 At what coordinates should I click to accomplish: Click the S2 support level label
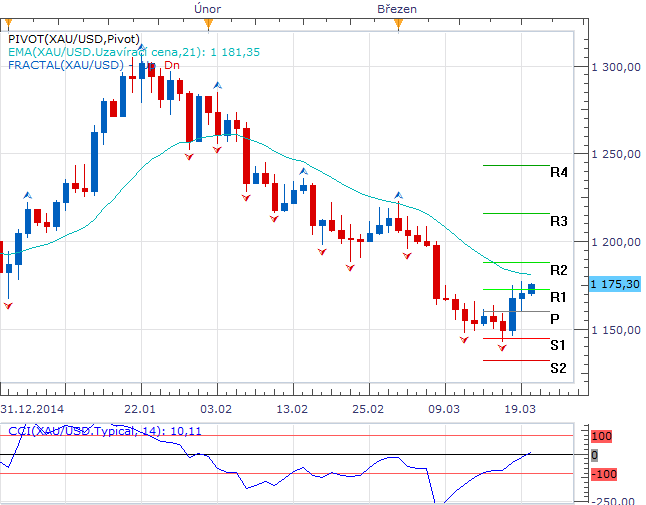point(558,367)
